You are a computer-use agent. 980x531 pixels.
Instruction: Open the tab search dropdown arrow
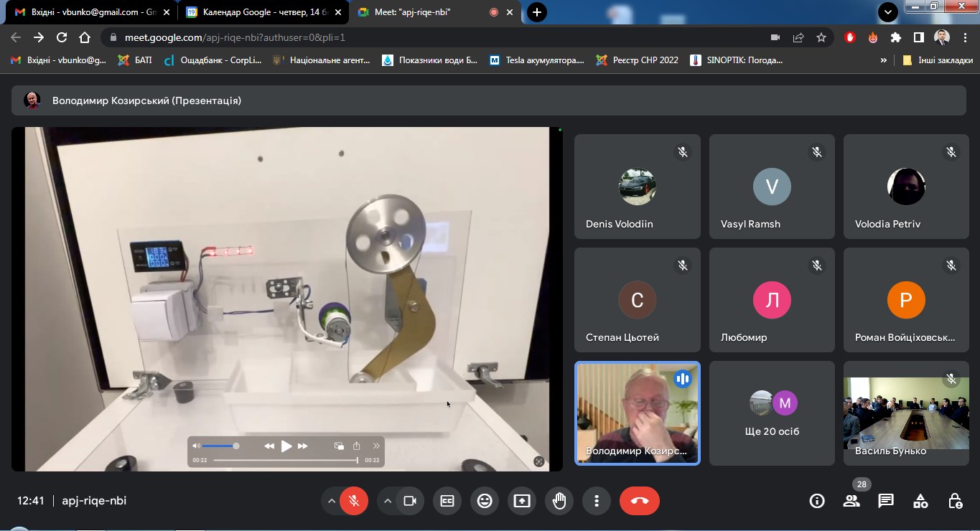point(888,12)
